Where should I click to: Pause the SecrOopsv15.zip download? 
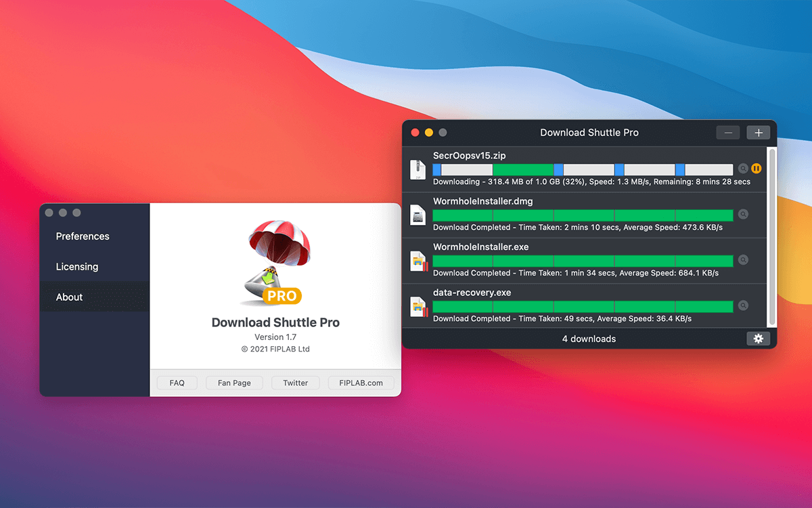click(x=757, y=169)
